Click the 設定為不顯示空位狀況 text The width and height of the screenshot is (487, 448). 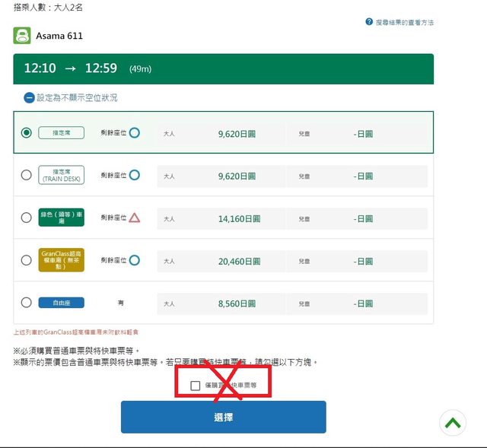[77, 97]
